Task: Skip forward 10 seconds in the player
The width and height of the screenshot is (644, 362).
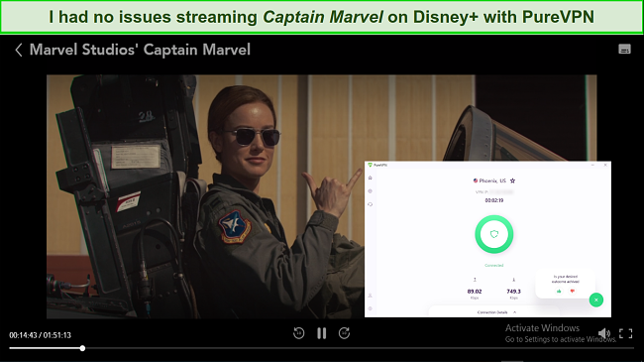Action: click(x=344, y=333)
